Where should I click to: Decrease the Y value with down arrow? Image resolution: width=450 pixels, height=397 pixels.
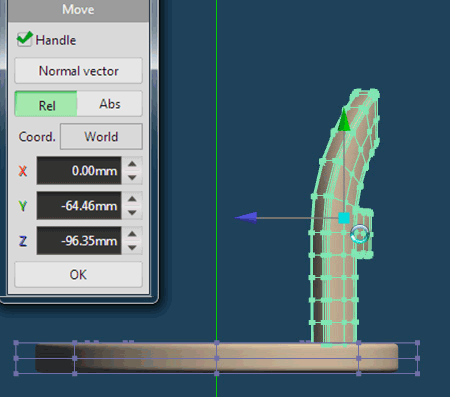click(x=132, y=213)
